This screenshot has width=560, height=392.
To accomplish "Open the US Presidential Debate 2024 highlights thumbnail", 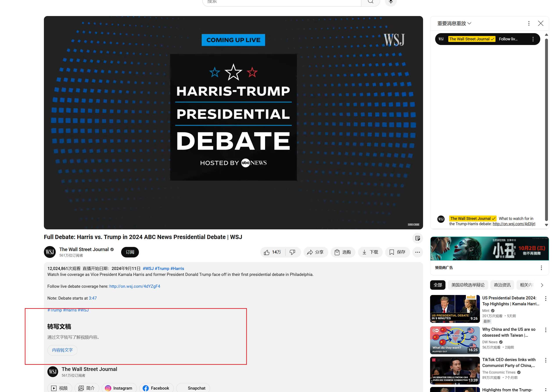I will (x=455, y=309).
